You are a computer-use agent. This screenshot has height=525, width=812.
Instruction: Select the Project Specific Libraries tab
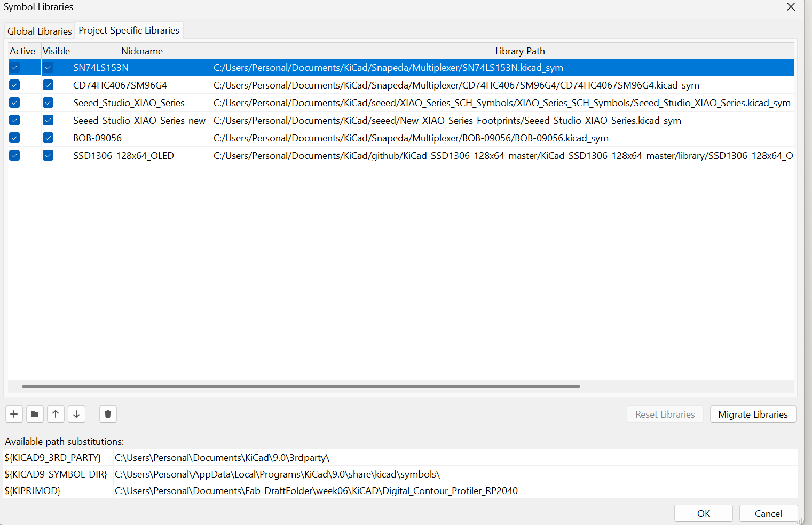pos(128,30)
